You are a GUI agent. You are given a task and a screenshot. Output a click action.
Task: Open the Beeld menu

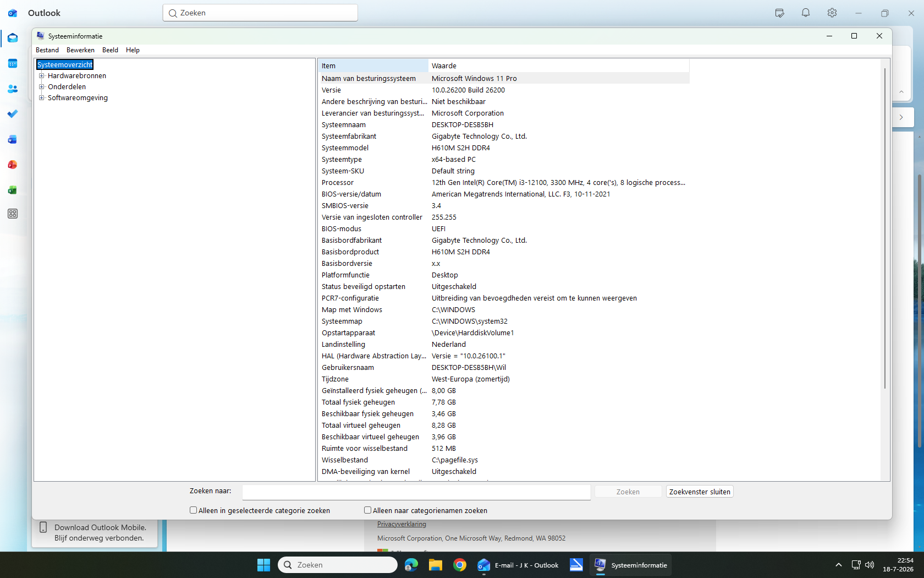[x=110, y=50]
